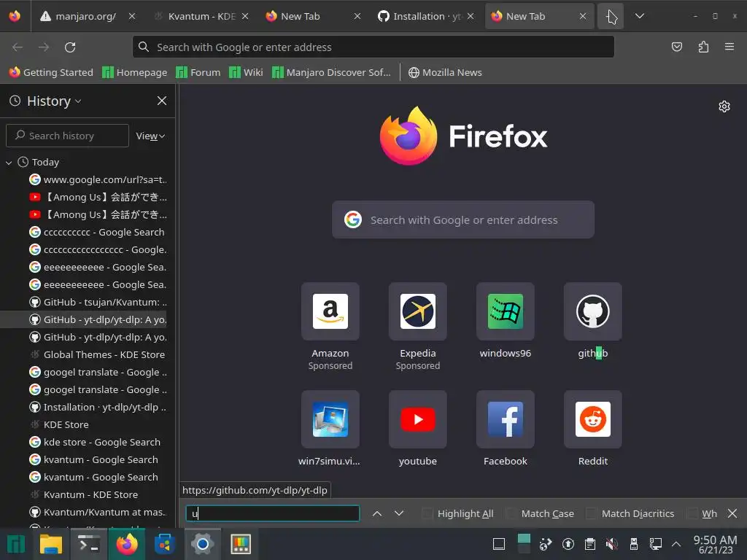Open 'kde store - Google Search' history entry
The image size is (747, 560).
(x=94, y=442)
